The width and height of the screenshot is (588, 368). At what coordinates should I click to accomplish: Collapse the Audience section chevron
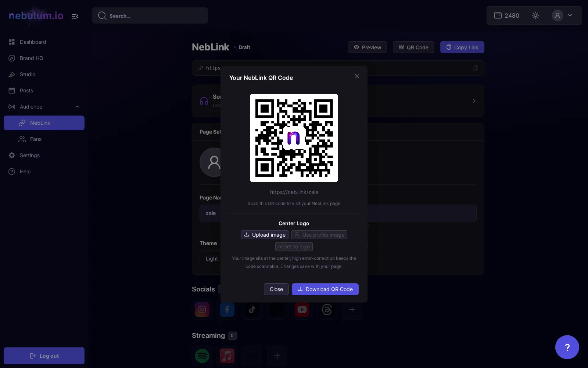click(x=77, y=107)
